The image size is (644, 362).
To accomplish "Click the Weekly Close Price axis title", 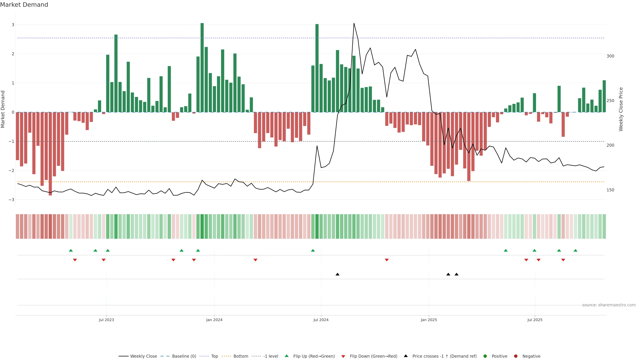I will [x=621, y=109].
